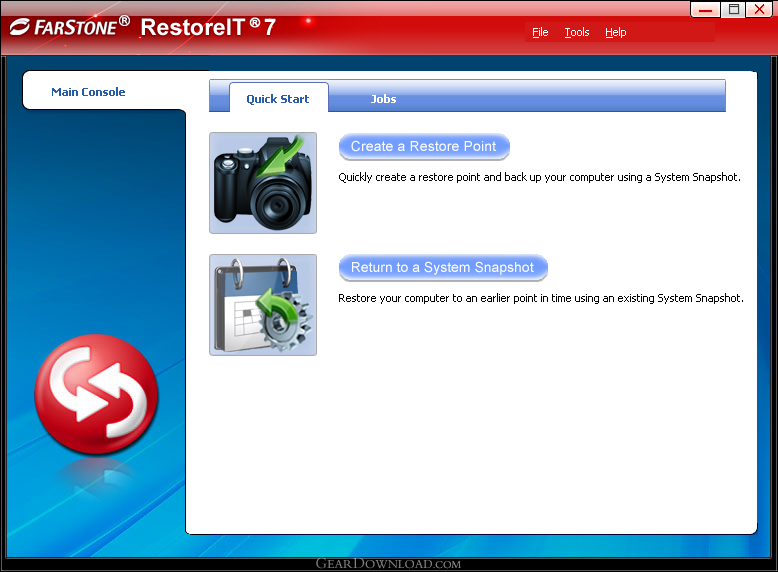778x572 pixels.
Task: Click Return to a System Snapshot button
Action: click(x=443, y=267)
